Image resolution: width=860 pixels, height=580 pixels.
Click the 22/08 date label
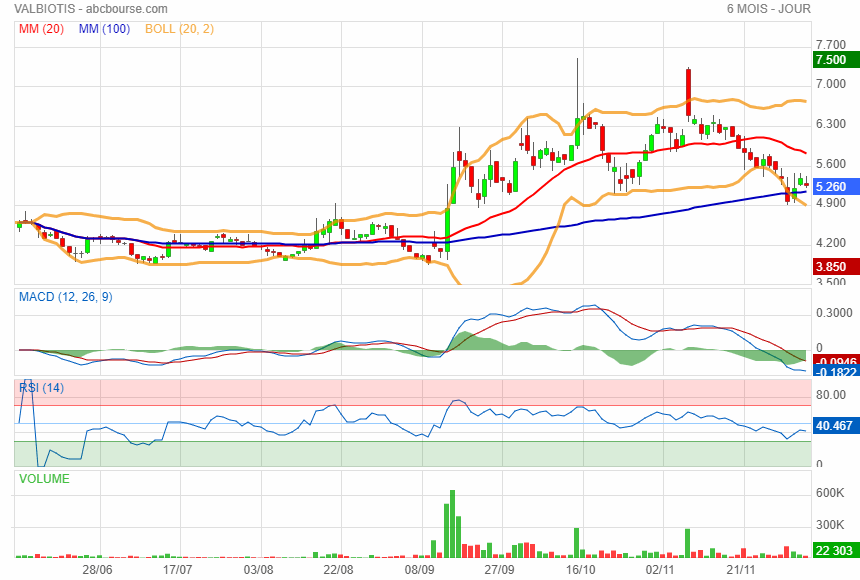[x=338, y=570]
